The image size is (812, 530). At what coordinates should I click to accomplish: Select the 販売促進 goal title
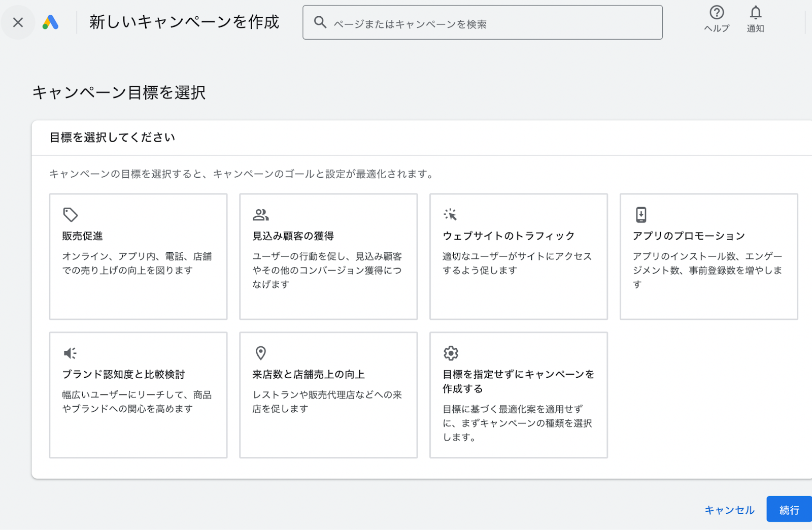[83, 236]
